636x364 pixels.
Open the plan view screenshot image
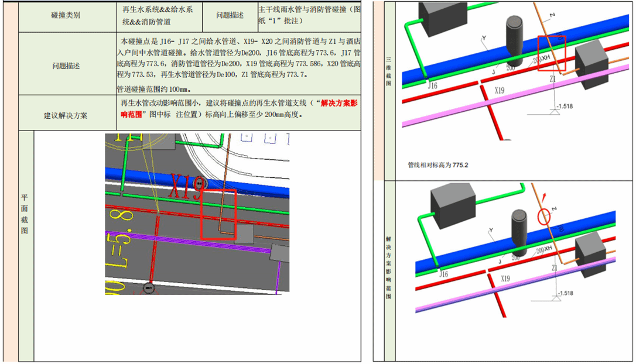(197, 214)
